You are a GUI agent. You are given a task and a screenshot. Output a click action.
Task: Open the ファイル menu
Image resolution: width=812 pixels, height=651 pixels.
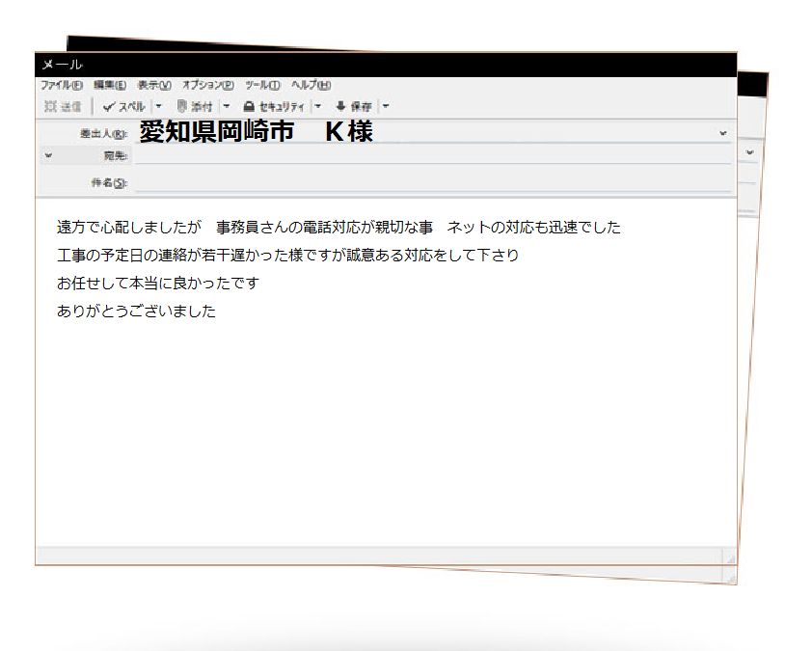tap(60, 85)
